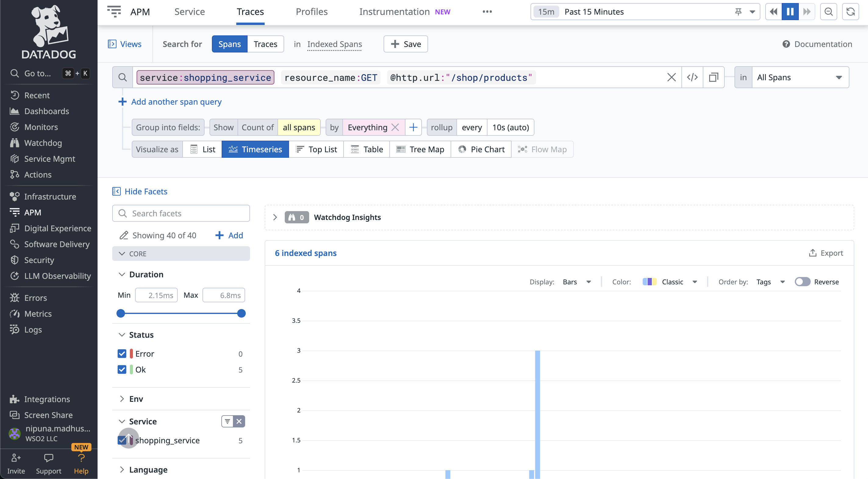
Task: Open Actions in sidebar
Action: 31,175
